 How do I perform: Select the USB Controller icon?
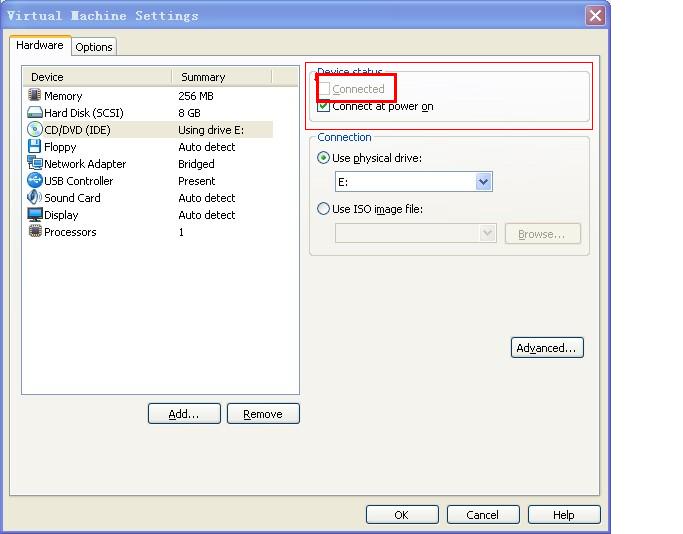pos(35,181)
